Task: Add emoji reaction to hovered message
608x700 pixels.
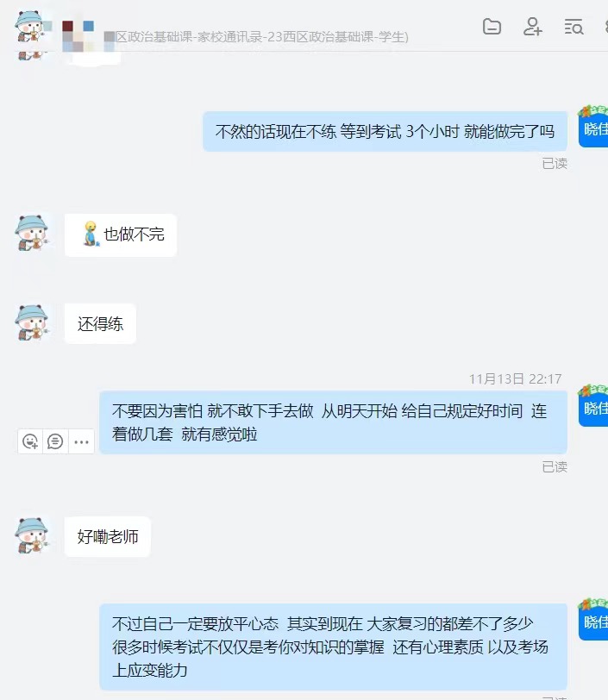Action: [30, 441]
